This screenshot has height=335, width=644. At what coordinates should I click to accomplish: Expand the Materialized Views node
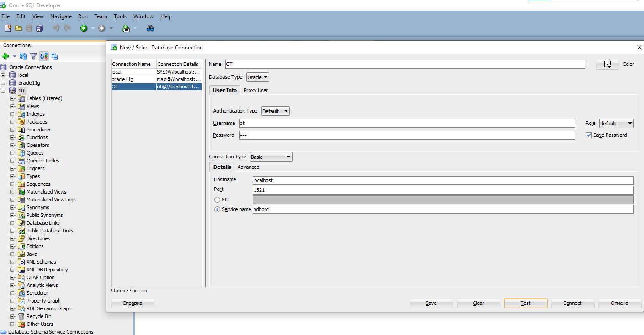12,192
